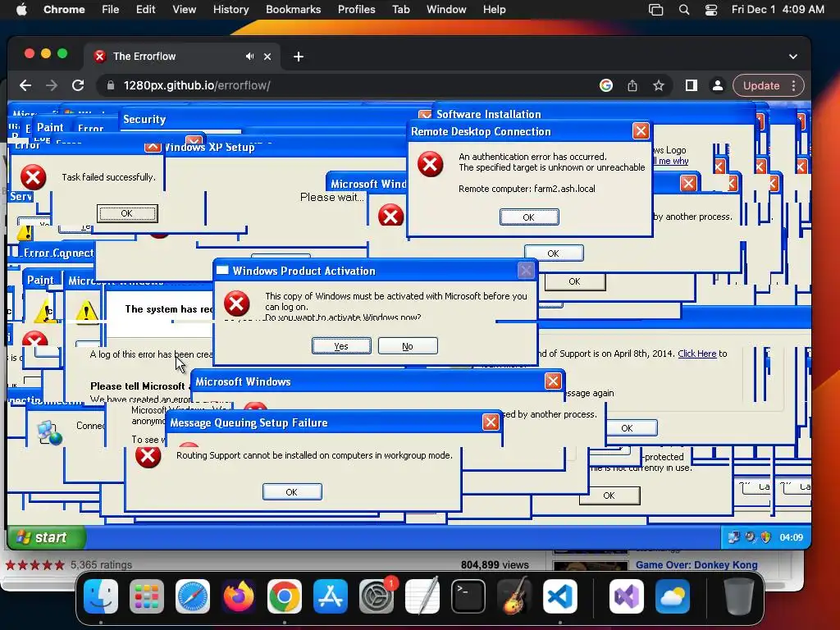Click the Chrome Update button
Screen dimensions: 840x630
click(x=768, y=85)
